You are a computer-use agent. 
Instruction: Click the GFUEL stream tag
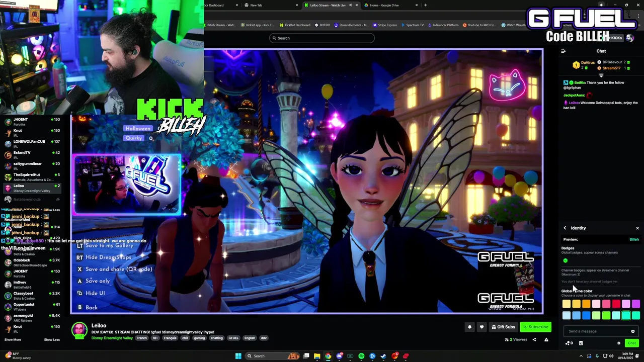point(233,338)
